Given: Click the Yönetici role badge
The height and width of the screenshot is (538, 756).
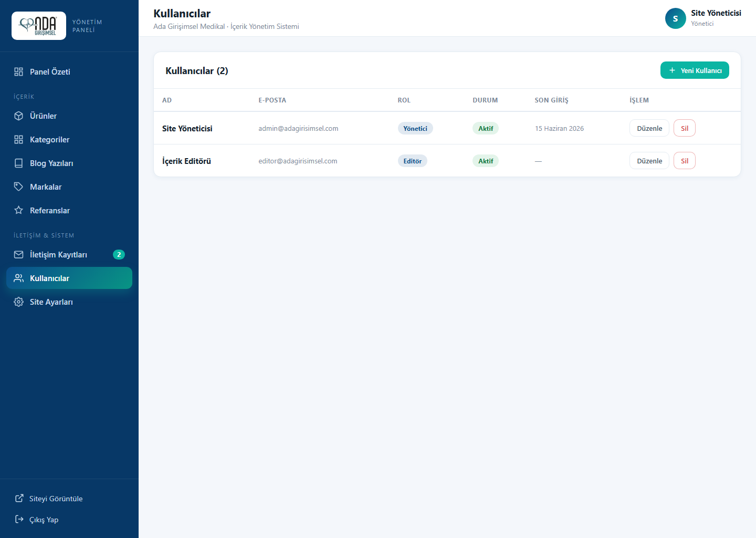Looking at the screenshot, I should (415, 128).
